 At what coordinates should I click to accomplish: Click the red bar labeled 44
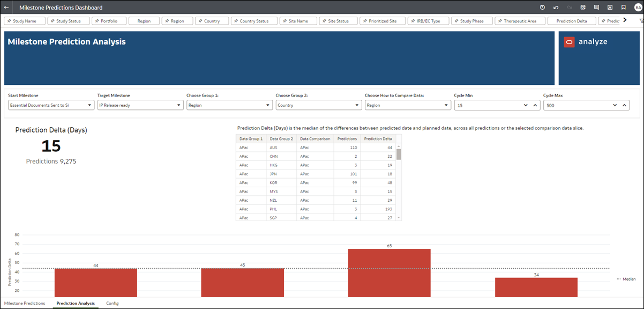pyautogui.click(x=95, y=283)
